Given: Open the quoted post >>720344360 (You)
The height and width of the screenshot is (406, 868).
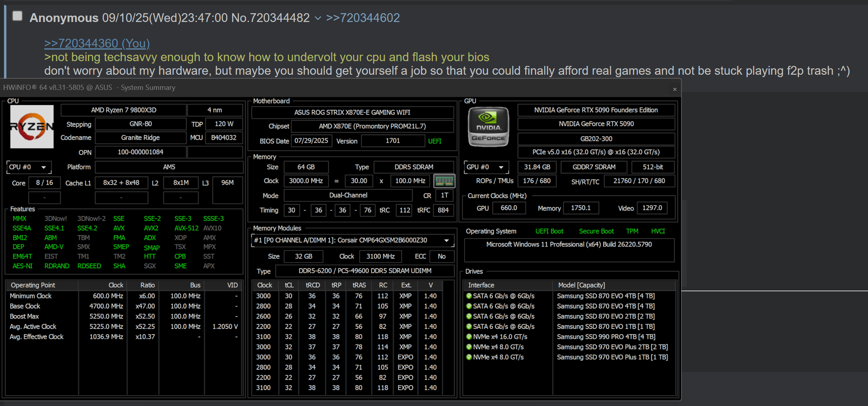Looking at the screenshot, I should 97,43.
